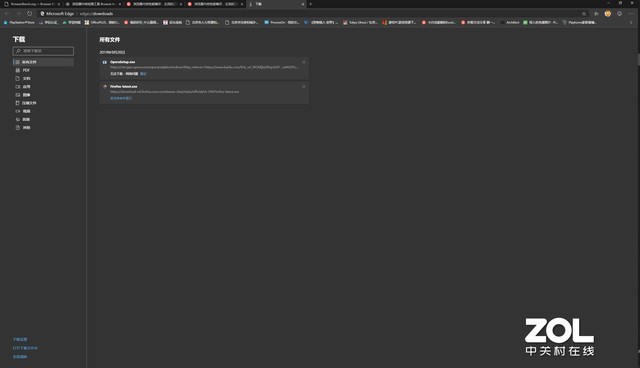Close the BrowserBench.org tab
Screen dimensions: 640x368
click(58, 4)
